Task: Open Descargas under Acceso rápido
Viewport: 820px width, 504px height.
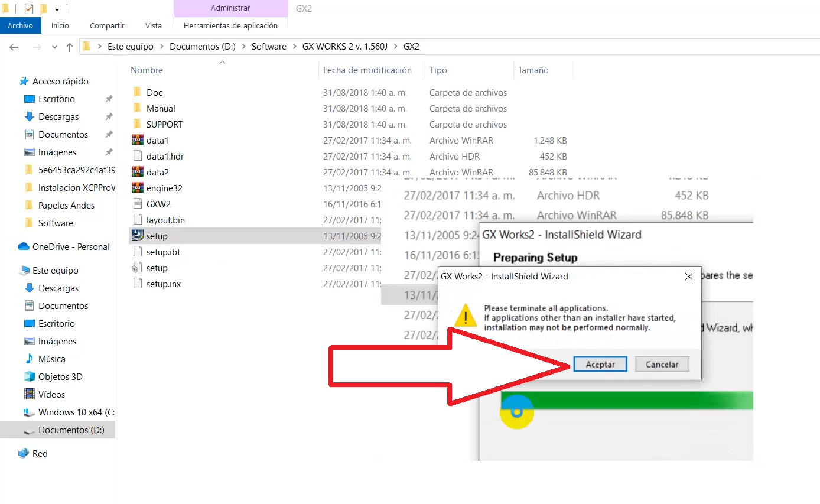Action: tap(58, 117)
